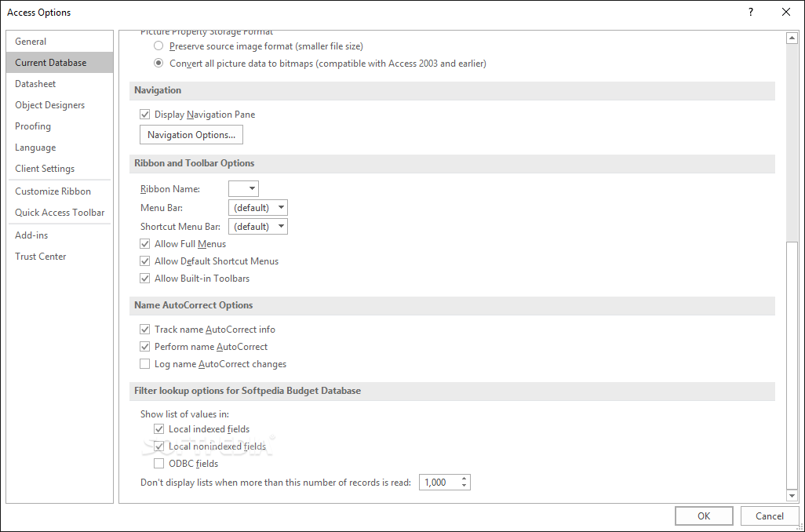805x532 pixels.
Task: Open Client Settings category
Action: coord(60,169)
